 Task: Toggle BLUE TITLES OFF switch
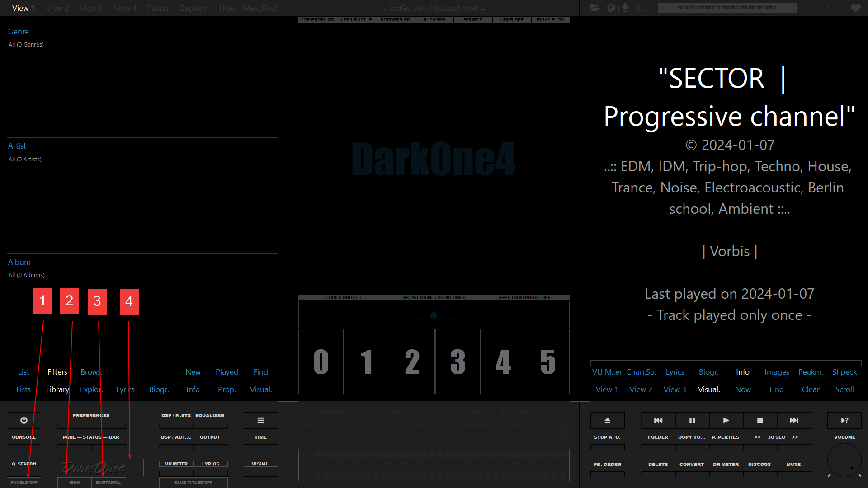[x=193, y=482]
